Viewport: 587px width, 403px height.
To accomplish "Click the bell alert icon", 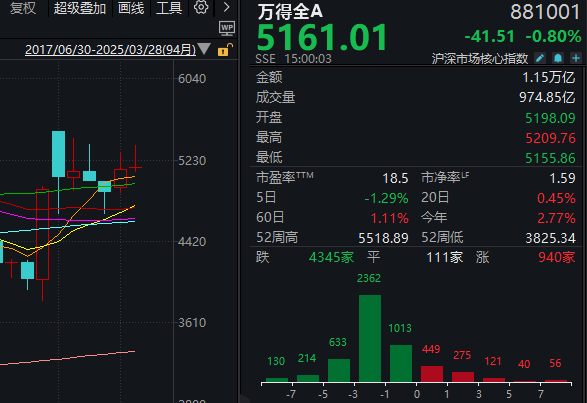I will (558, 58).
